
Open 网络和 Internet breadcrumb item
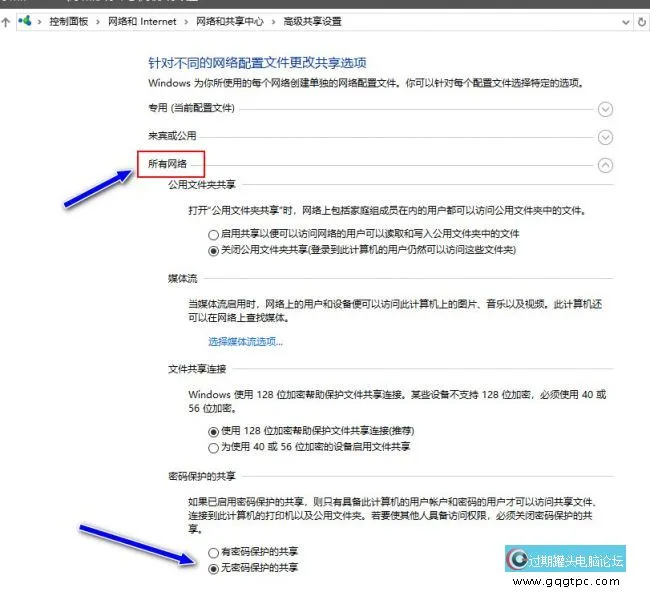point(142,20)
